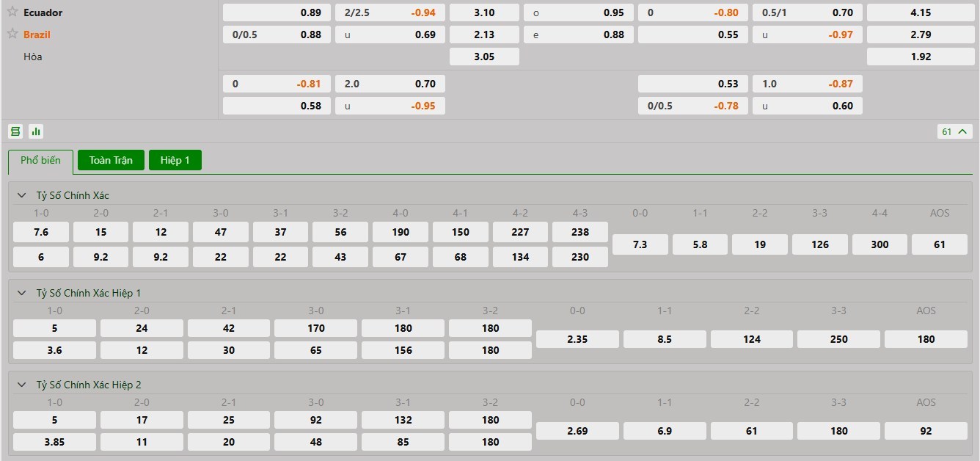
Task: Choose first-half over 1.0 at -0.87
Action: click(808, 84)
